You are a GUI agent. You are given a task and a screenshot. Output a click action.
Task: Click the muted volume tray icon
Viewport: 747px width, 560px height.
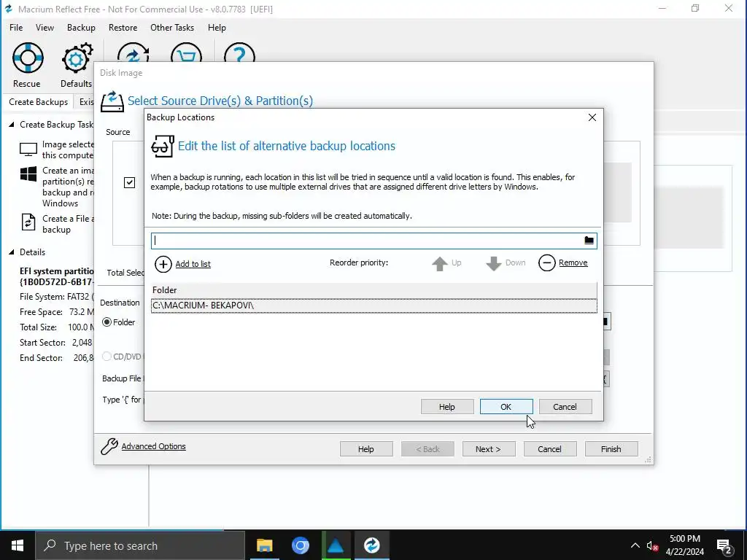point(652,545)
